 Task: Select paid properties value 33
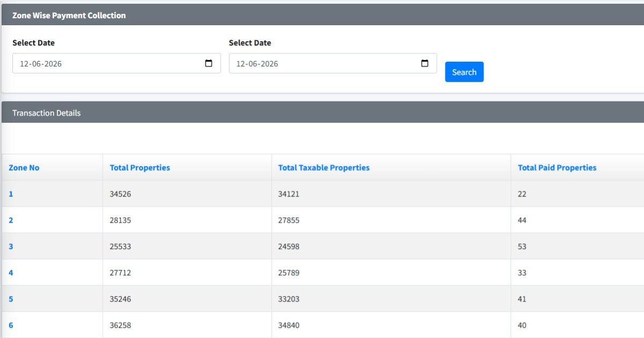522,273
